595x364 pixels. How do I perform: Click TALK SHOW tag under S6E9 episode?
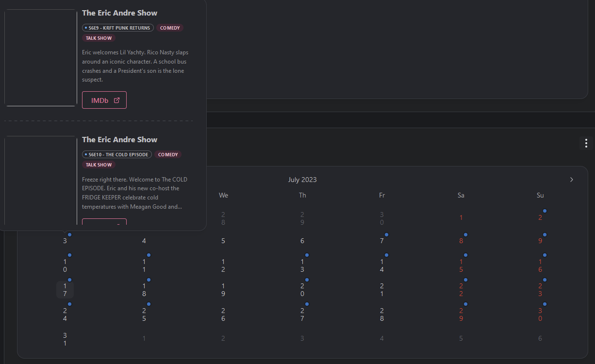pos(99,38)
